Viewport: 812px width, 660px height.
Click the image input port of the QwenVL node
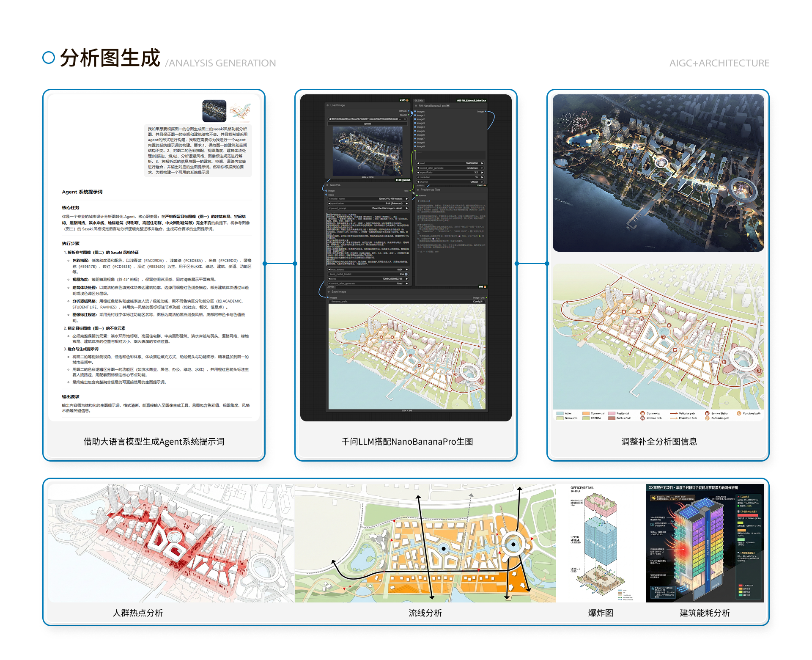[x=326, y=191]
